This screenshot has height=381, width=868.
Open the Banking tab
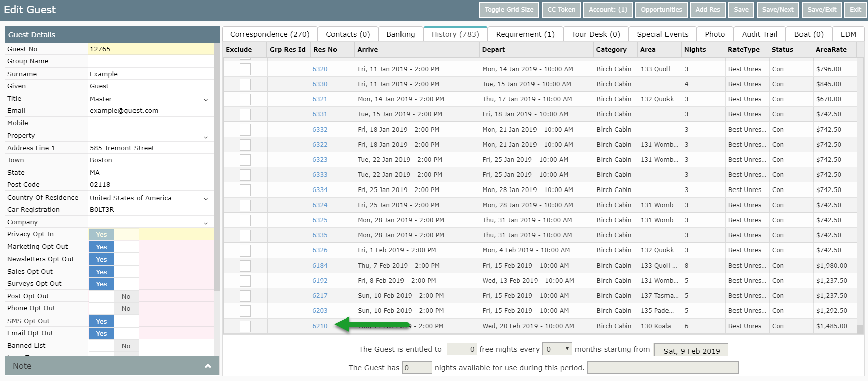pos(400,34)
